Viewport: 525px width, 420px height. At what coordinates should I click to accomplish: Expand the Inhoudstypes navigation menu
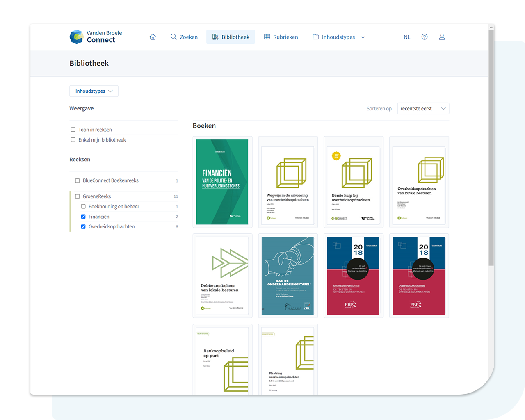coord(339,37)
